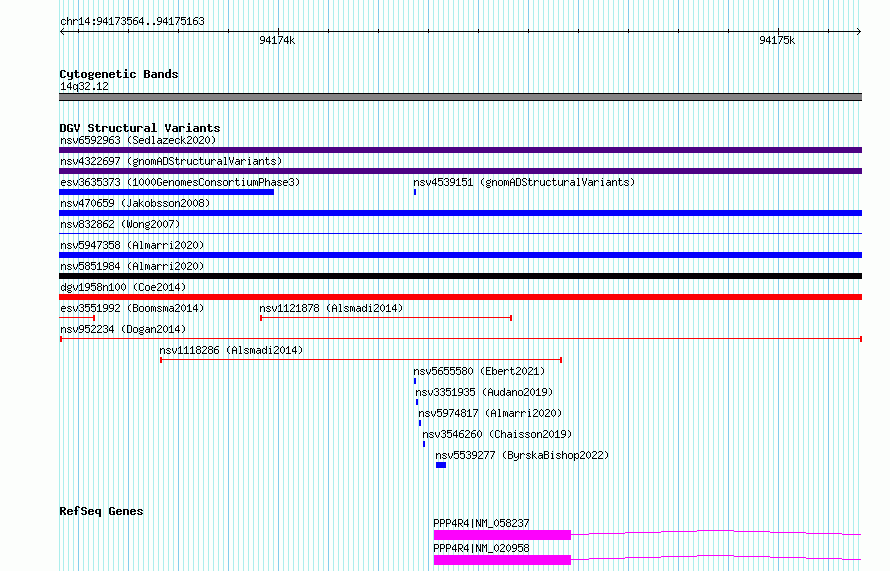Click the dgv1958n100 red variant bar

(460, 297)
